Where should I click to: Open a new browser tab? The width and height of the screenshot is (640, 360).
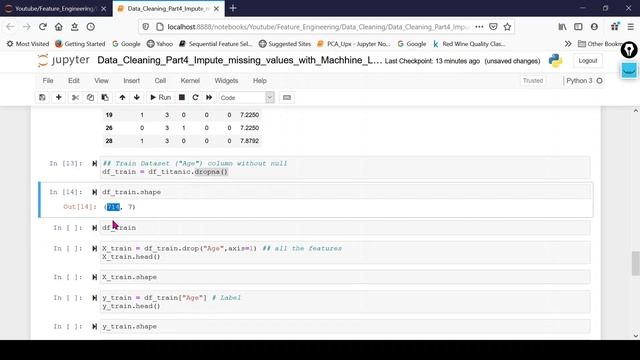point(233,8)
